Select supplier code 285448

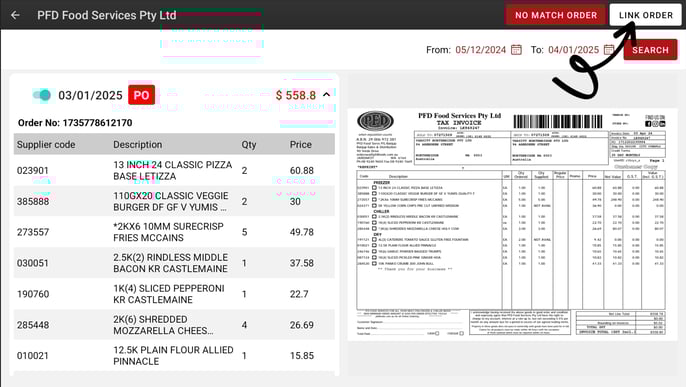[x=33, y=325]
